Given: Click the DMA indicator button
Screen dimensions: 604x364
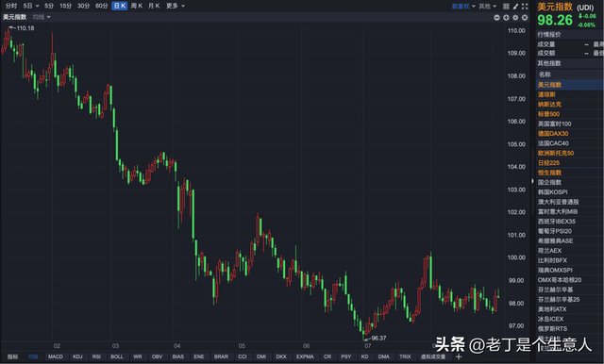Looking at the screenshot, I should click(x=384, y=356).
